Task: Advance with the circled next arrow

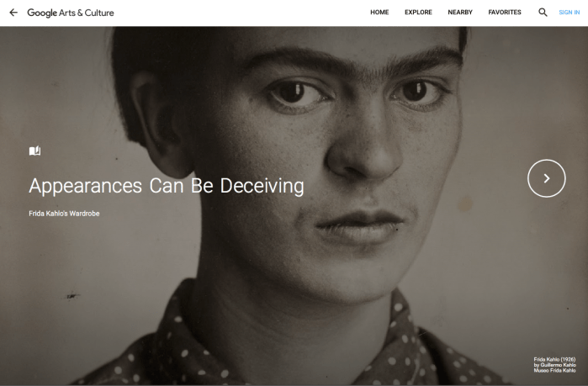Action: [x=547, y=178]
